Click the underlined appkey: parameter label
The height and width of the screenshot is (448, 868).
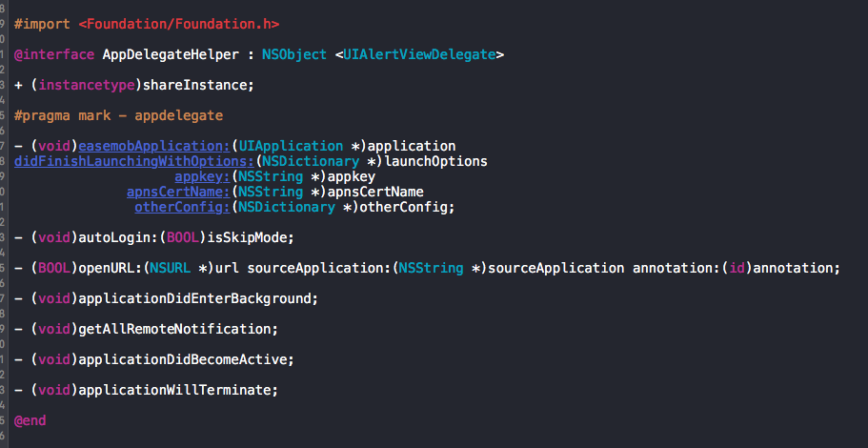(x=202, y=176)
